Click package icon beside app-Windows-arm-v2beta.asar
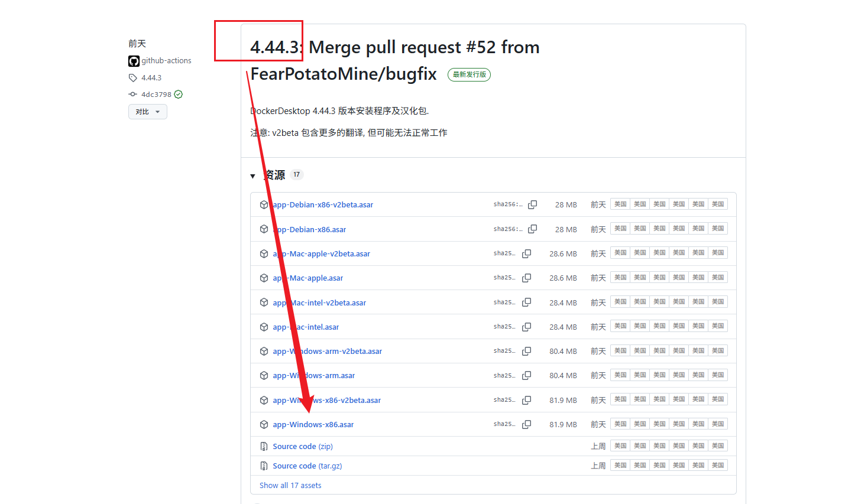858x504 pixels. pos(264,351)
